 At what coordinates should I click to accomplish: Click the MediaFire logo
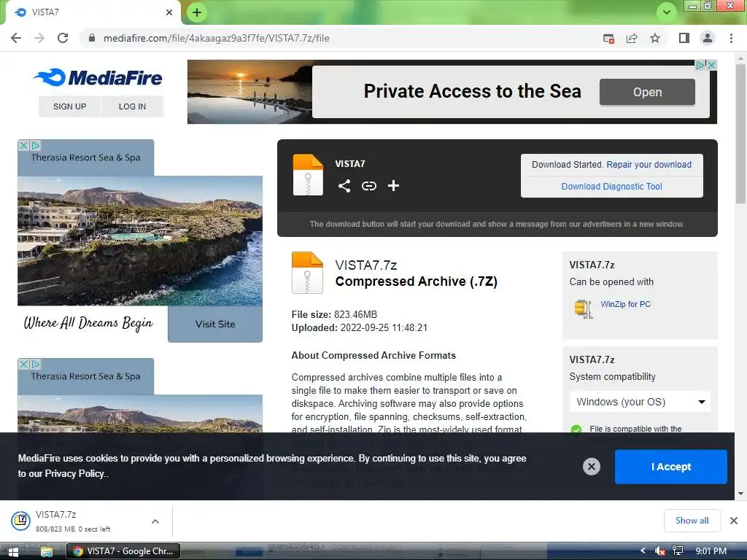[x=98, y=77]
